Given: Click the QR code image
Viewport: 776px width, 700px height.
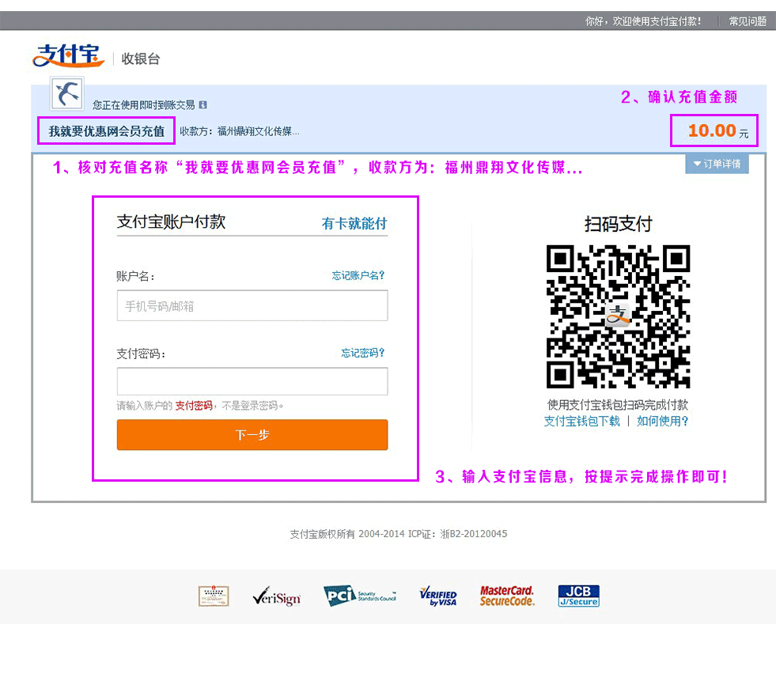Looking at the screenshot, I should 618,316.
